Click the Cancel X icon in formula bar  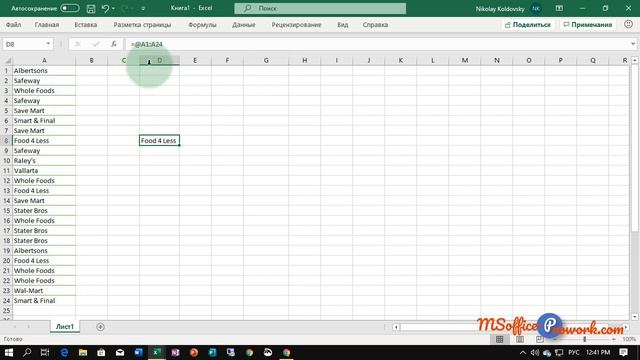pos(78,44)
